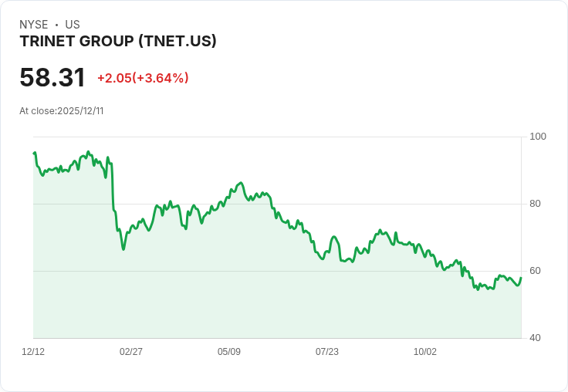Select the 12/12 date on the x-axis
Image resolution: width=568 pixels, height=392 pixels.
coord(33,352)
